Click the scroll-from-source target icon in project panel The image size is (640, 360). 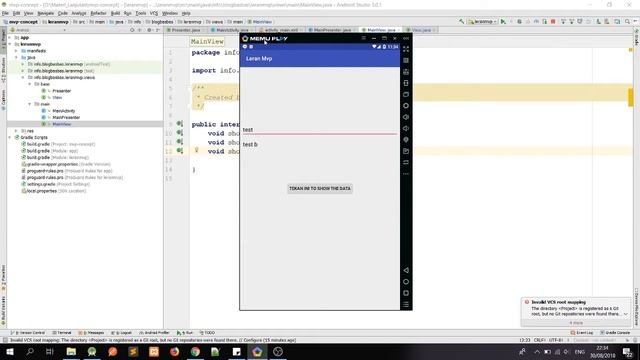click(x=132, y=30)
